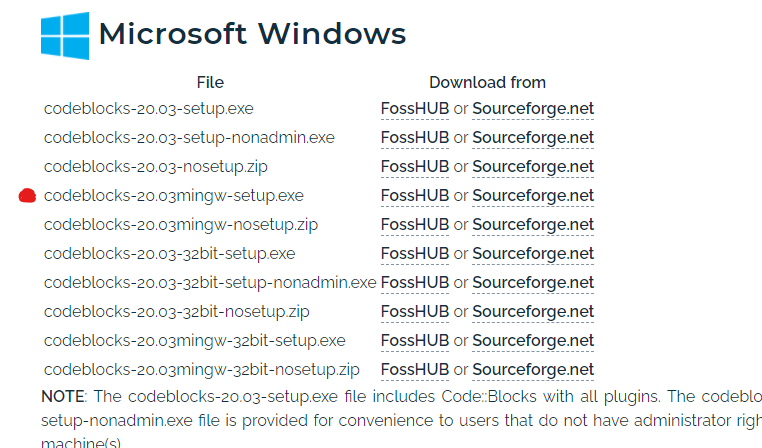Open FossHUB link for codeblocks-20.03mingw-nosetup.zip
Image resolution: width=762 pixels, height=448 pixels.
pos(415,224)
